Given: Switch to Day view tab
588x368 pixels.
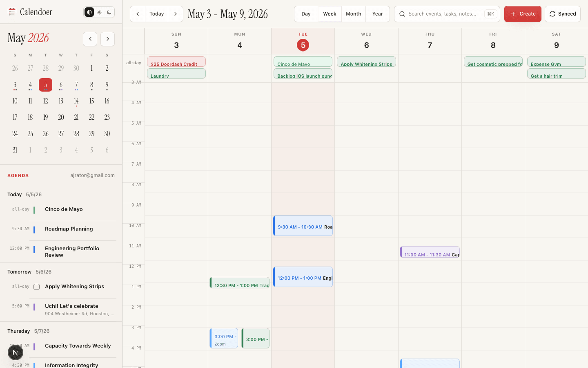Looking at the screenshot, I should 306,14.
